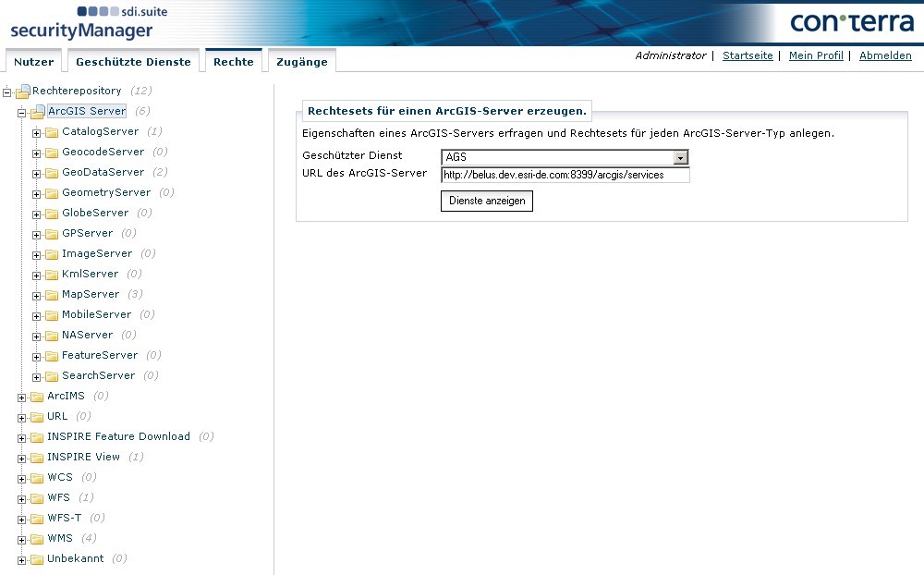Click the FeatureServer folder icon
The image size is (924, 575).
pos(53,356)
